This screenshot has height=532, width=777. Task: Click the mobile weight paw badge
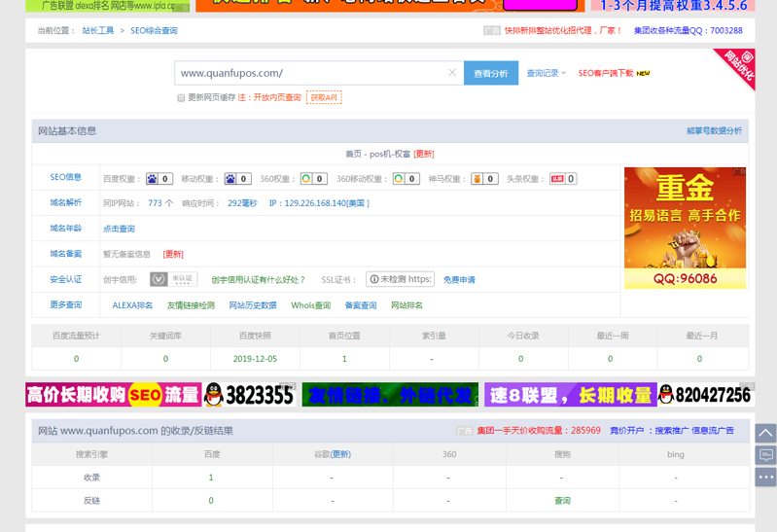[x=238, y=179]
